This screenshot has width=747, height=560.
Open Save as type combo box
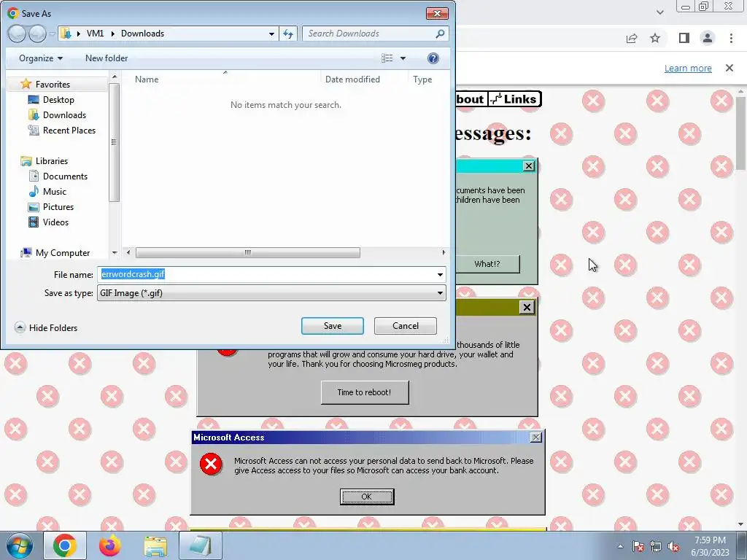[271, 293]
